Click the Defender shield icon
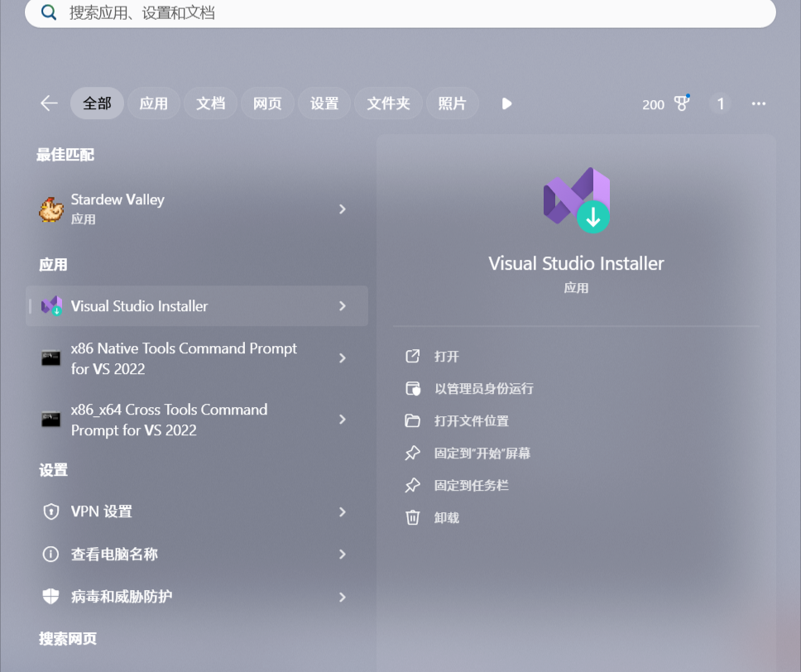The height and width of the screenshot is (672, 801). coord(50,596)
